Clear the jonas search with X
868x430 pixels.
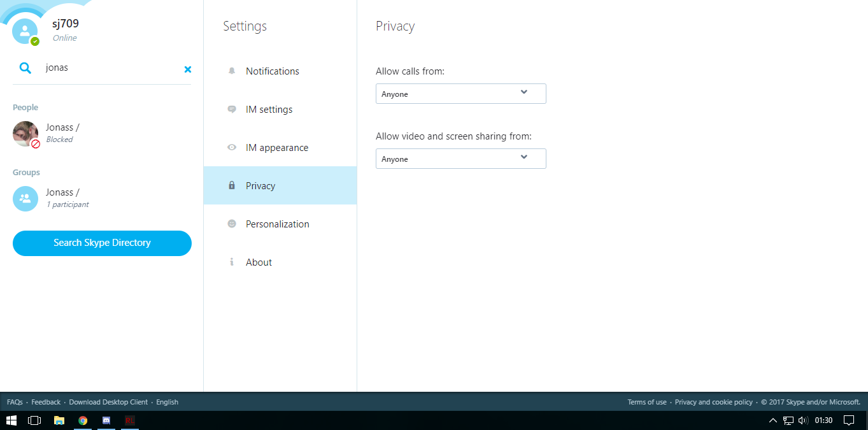click(x=188, y=69)
